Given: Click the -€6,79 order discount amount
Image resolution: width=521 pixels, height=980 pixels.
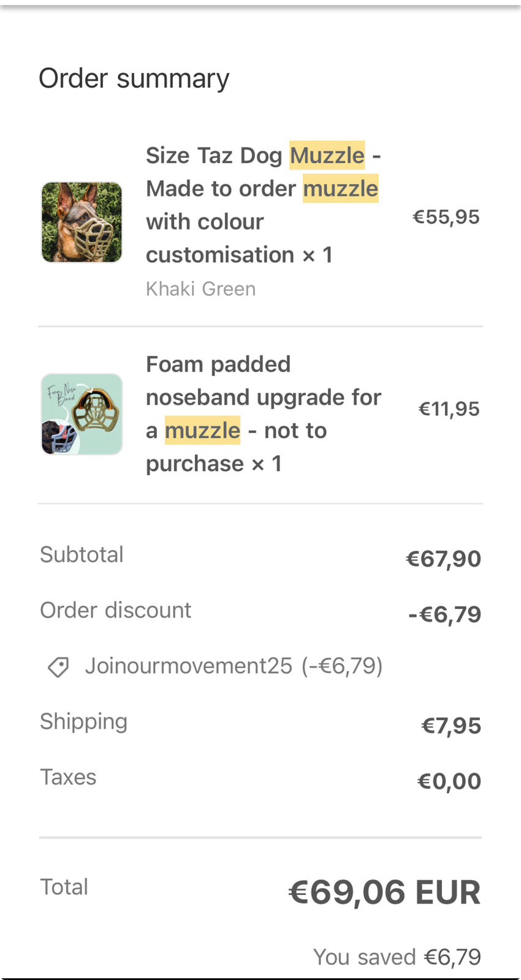Looking at the screenshot, I should pyautogui.click(x=444, y=614).
